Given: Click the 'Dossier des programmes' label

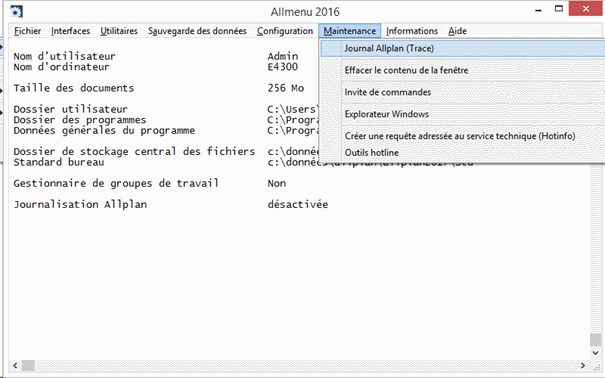Looking at the screenshot, I should (x=80, y=120).
